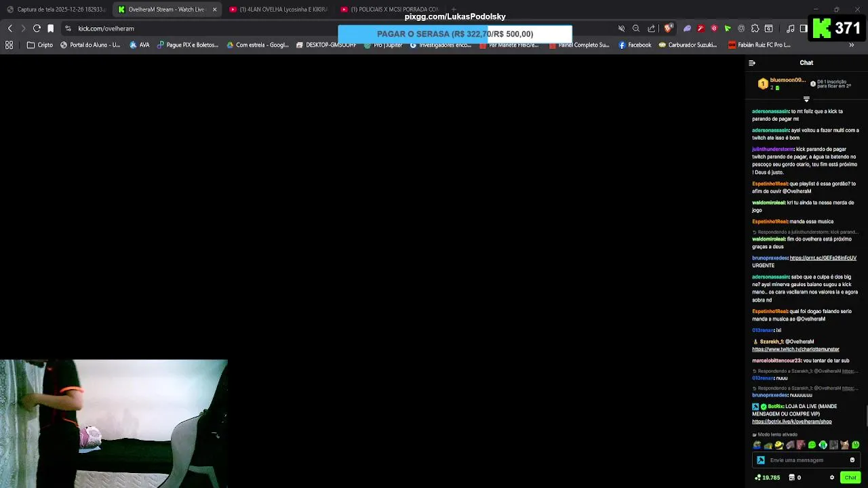Open the Com estrela Google bookmark
Viewport: 868px width, 488px height.
[258, 45]
